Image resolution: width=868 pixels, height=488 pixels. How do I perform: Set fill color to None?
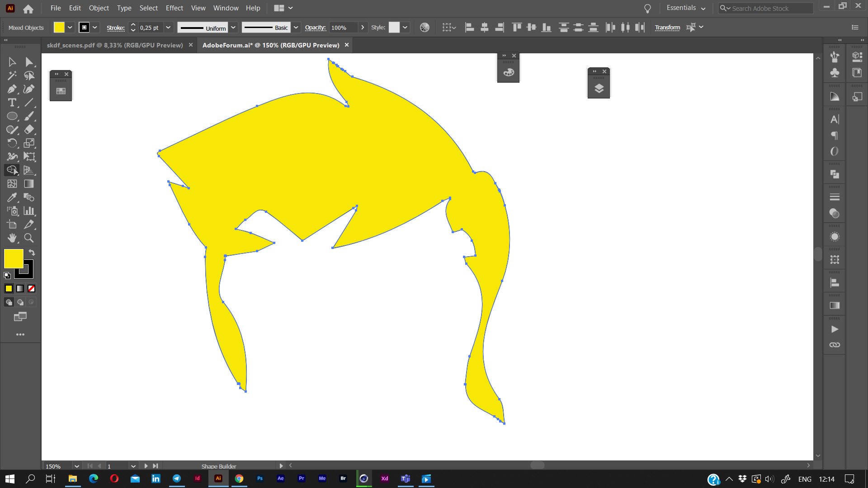coord(31,288)
